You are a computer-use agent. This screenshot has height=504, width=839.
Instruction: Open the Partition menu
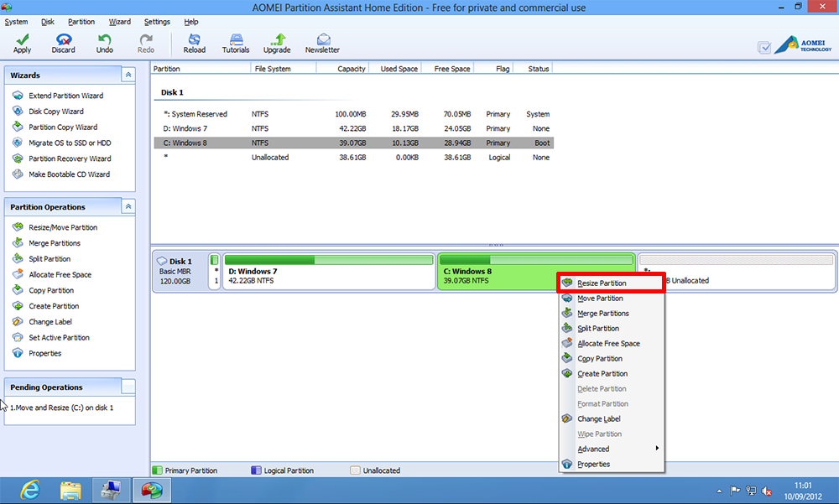[81, 22]
